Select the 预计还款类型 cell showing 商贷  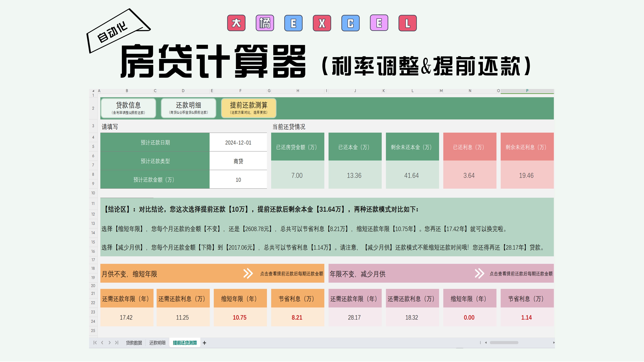click(x=238, y=161)
